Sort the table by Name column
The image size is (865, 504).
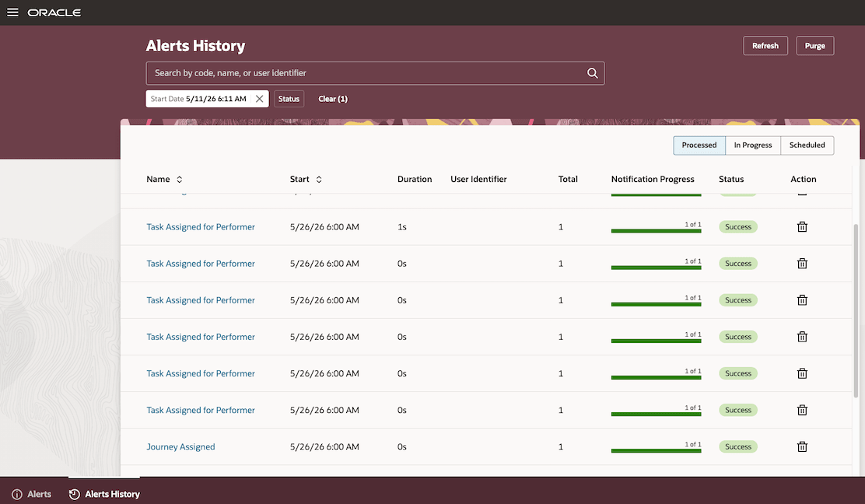click(x=179, y=179)
